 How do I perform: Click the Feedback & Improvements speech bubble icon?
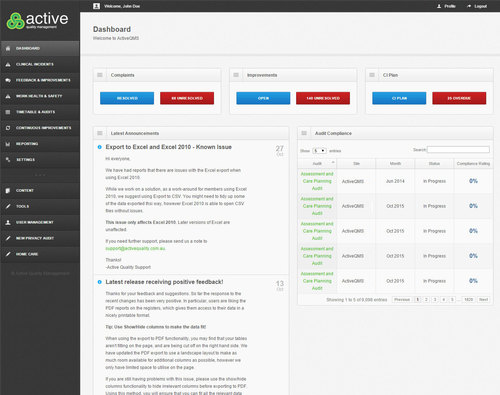pyautogui.click(x=8, y=80)
